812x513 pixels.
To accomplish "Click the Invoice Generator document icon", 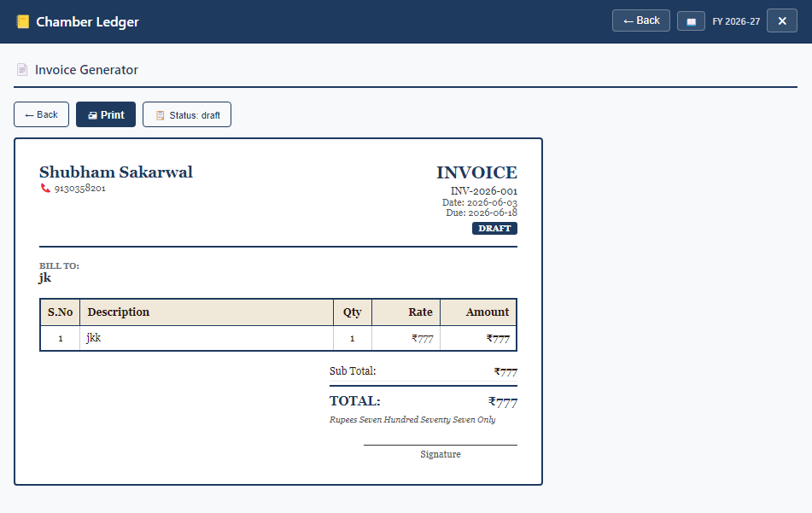I will point(21,69).
